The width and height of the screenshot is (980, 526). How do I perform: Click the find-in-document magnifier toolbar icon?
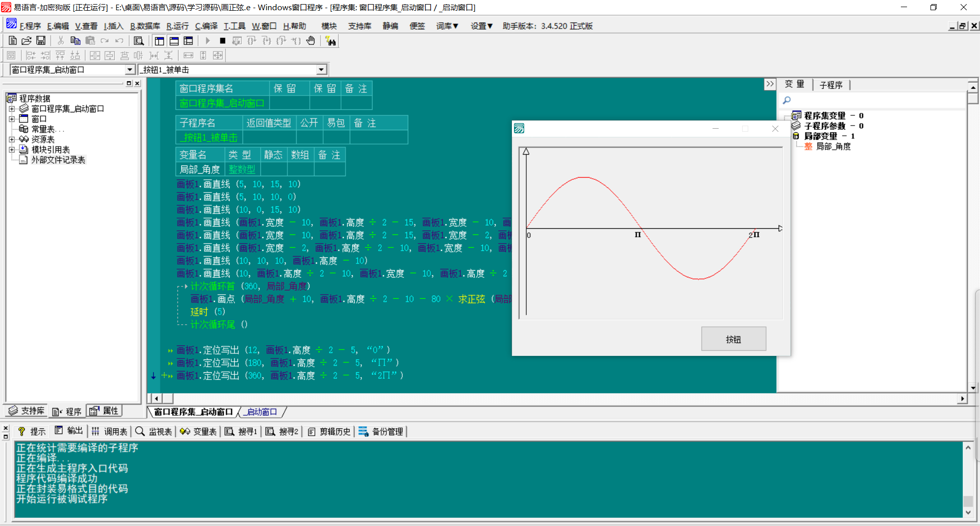[138, 41]
